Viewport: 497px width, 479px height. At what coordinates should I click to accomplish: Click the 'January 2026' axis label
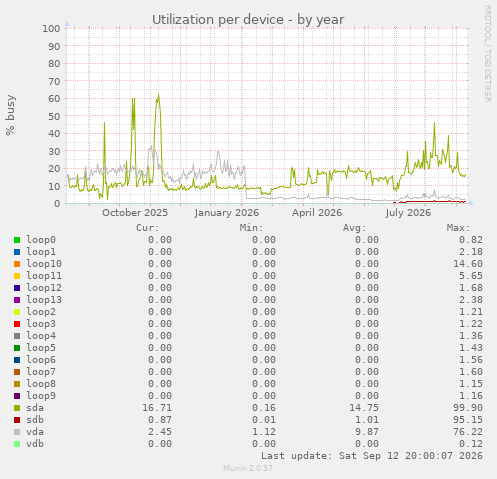click(x=227, y=213)
